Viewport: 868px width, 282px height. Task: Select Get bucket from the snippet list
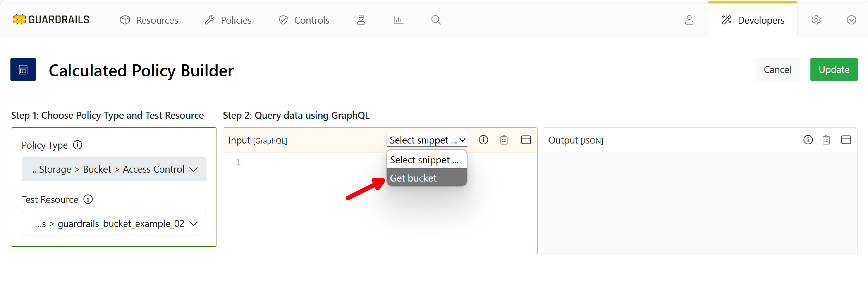pos(413,178)
